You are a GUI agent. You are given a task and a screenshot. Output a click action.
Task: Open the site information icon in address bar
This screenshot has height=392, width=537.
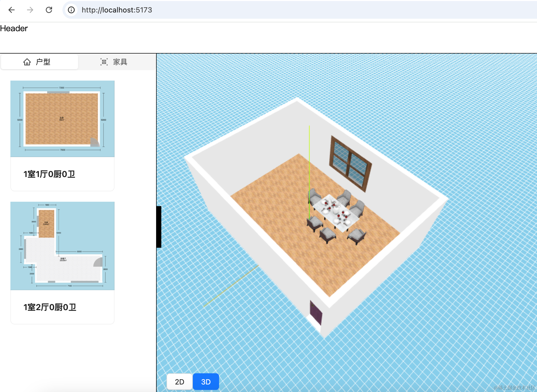[x=71, y=10]
